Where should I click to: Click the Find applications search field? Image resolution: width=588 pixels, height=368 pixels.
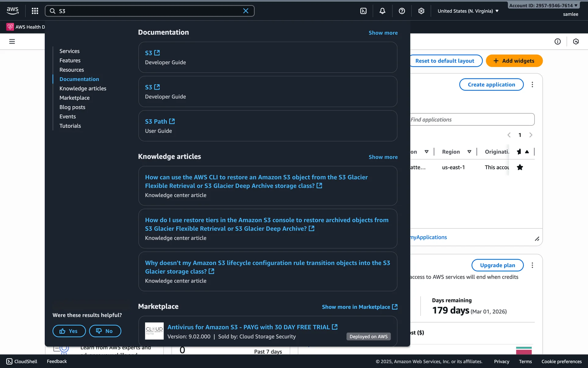pos(472,120)
